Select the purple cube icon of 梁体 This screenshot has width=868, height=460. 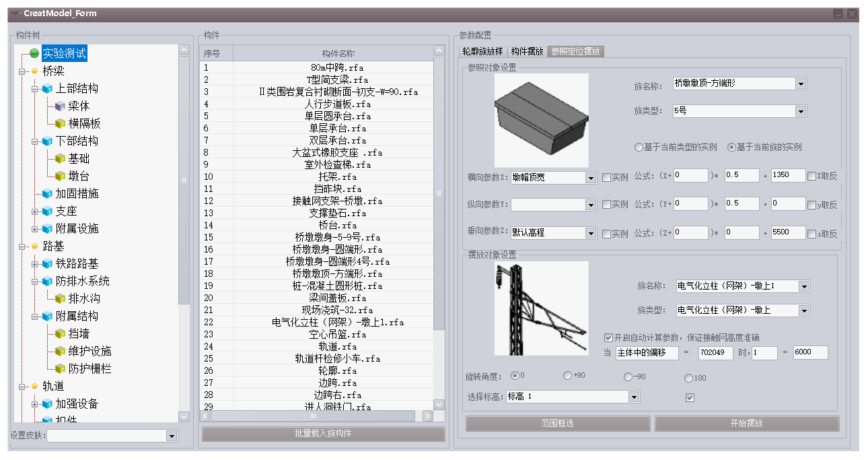(x=60, y=106)
